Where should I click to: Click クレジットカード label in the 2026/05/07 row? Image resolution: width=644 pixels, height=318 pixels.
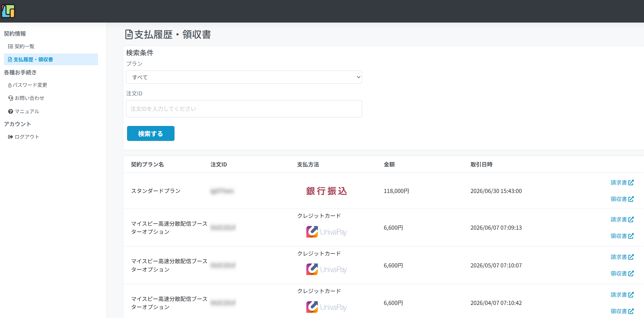click(x=319, y=254)
